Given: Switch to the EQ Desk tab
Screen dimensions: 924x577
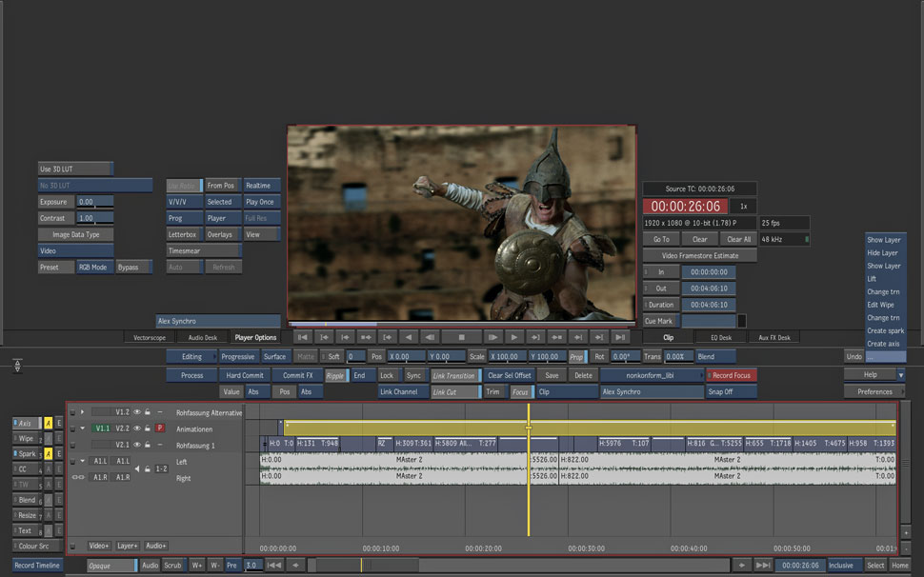Looking at the screenshot, I should click(x=721, y=337).
